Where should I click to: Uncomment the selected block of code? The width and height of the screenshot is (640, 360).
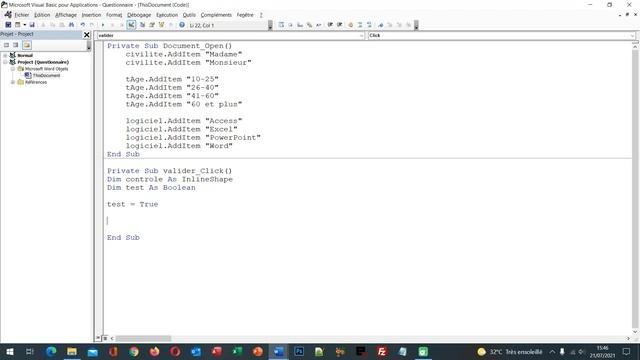pyautogui.click(x=369, y=25)
